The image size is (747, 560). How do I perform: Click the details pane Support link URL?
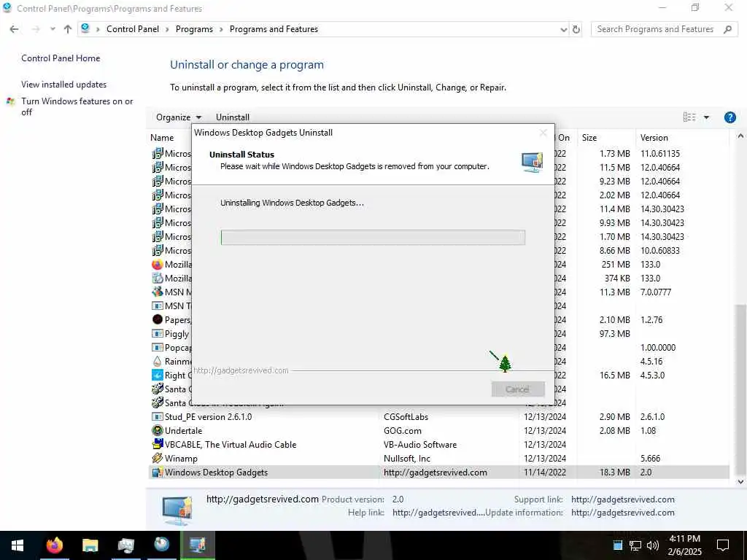coord(623,499)
